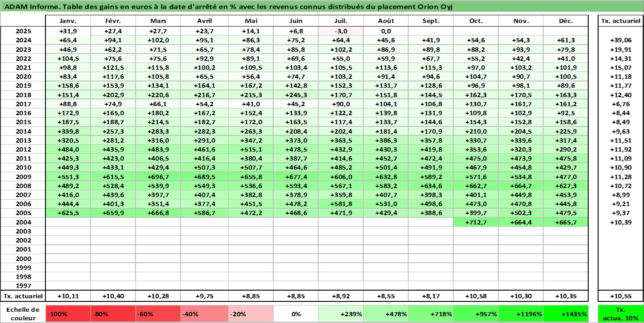Click the +386,3 cell for Août 2013
The width and height of the screenshot is (644, 323).
pos(387,140)
